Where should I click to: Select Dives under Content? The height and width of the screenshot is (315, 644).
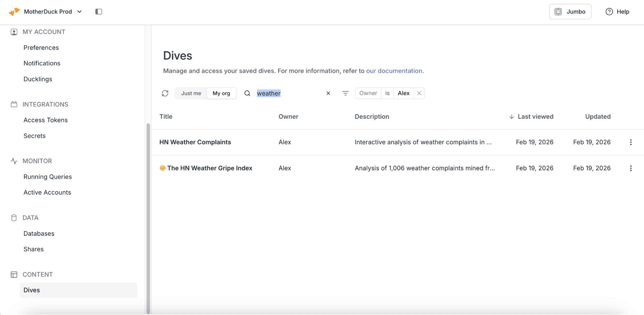[x=32, y=290]
